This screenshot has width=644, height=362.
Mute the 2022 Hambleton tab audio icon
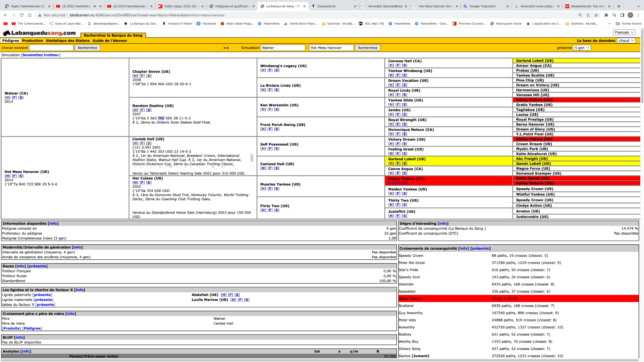[x=95, y=6]
